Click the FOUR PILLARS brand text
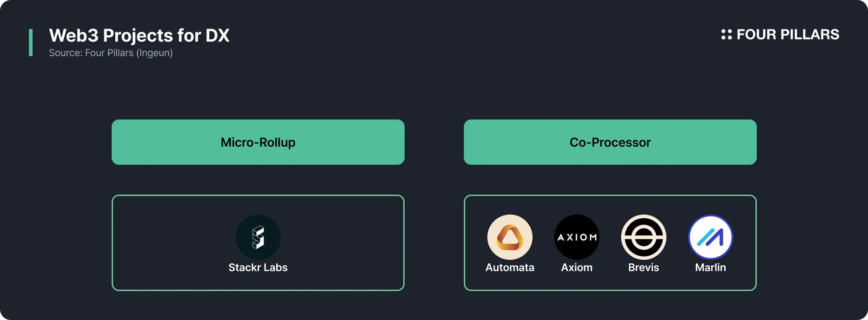Image resolution: width=868 pixels, height=320 pixels. point(788,34)
